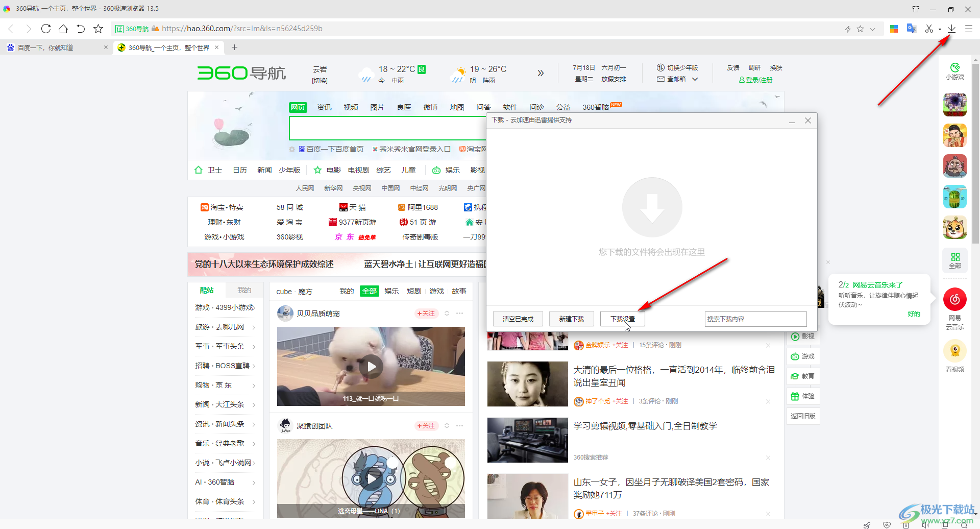
Task: Switch to the 我的 sites tab
Action: (x=244, y=290)
